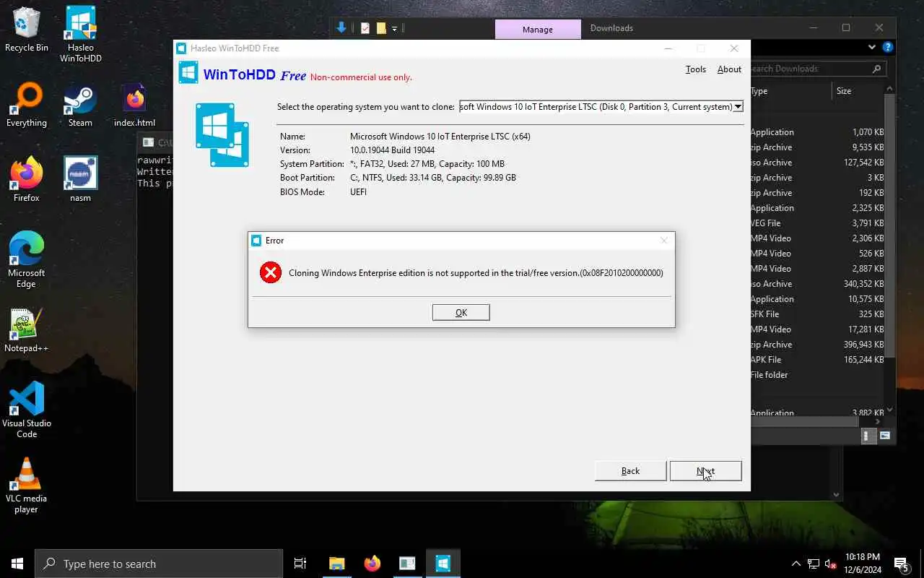Expand the Explorer ribbon chevron
Image resolution: width=924 pixels, height=578 pixels.
point(872,47)
